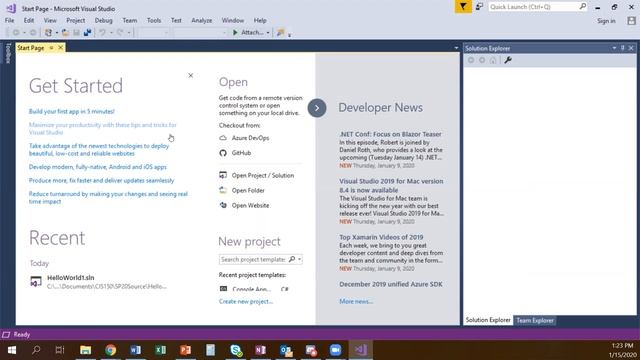Click the Open File folder toolbar icon

[65, 33]
